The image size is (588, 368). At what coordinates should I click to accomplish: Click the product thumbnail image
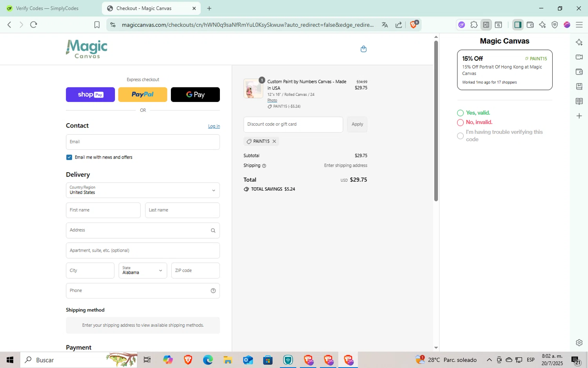(x=253, y=88)
